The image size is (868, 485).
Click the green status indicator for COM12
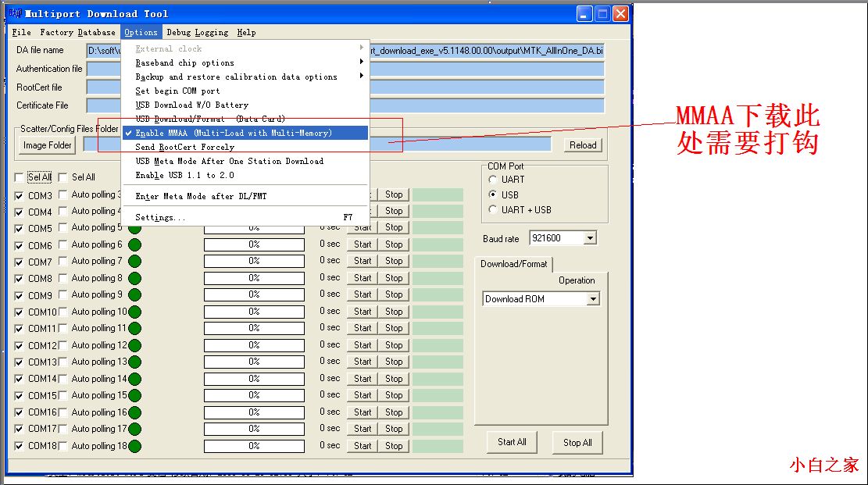coord(134,345)
